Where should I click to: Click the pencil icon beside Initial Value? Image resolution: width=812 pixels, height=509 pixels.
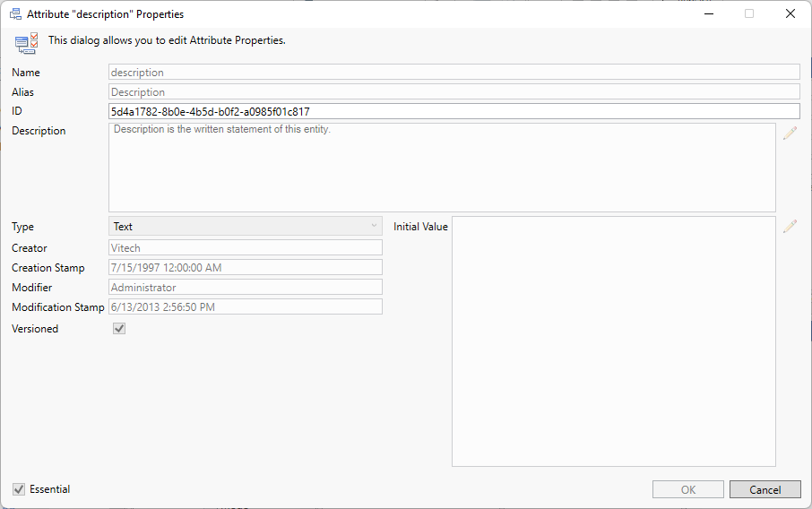pos(790,227)
